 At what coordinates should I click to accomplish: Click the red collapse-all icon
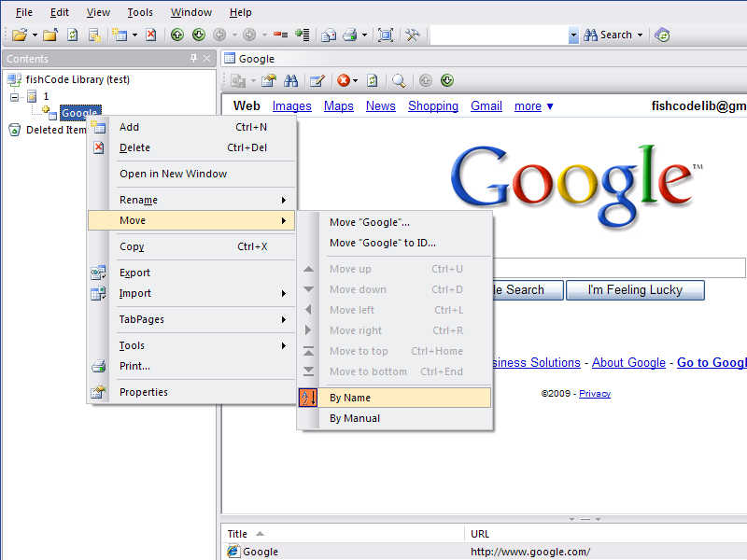point(281,35)
